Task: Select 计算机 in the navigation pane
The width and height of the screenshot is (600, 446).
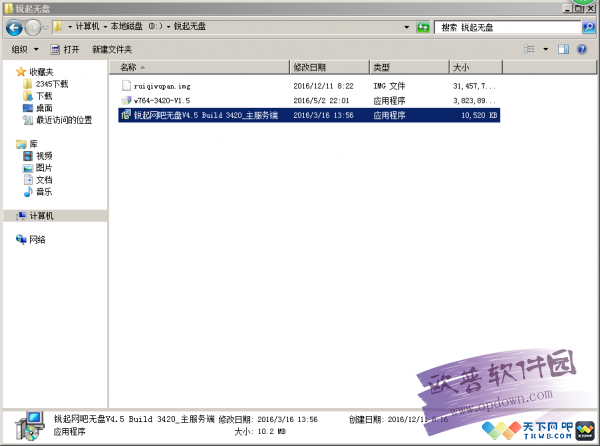Action: pos(41,216)
